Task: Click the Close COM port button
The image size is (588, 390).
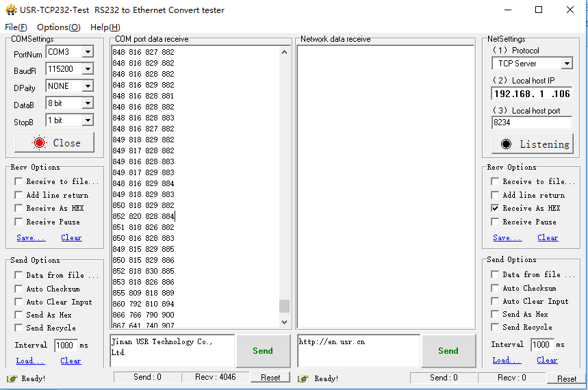Action: pos(54,142)
